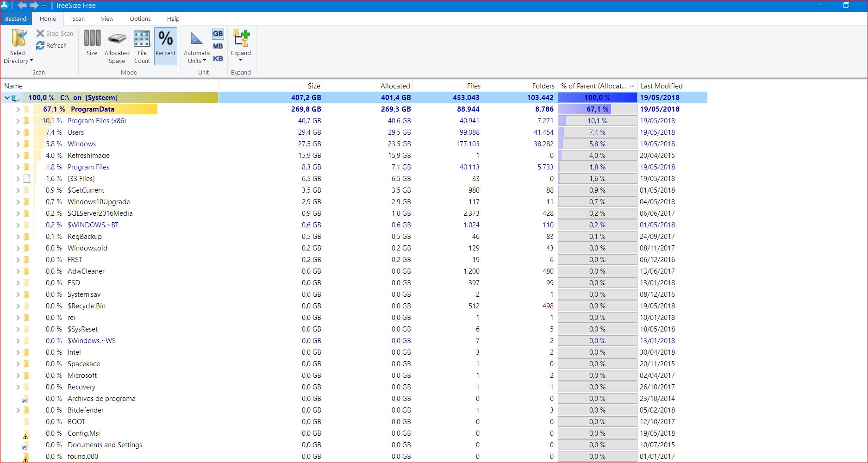Open the Select Directory folder icon
This screenshot has width=868, height=463.
coord(19,38)
